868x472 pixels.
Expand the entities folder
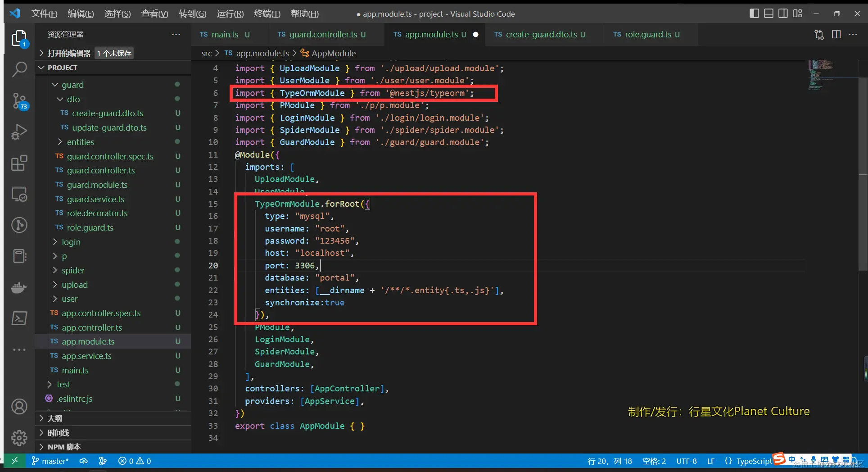(x=113, y=142)
